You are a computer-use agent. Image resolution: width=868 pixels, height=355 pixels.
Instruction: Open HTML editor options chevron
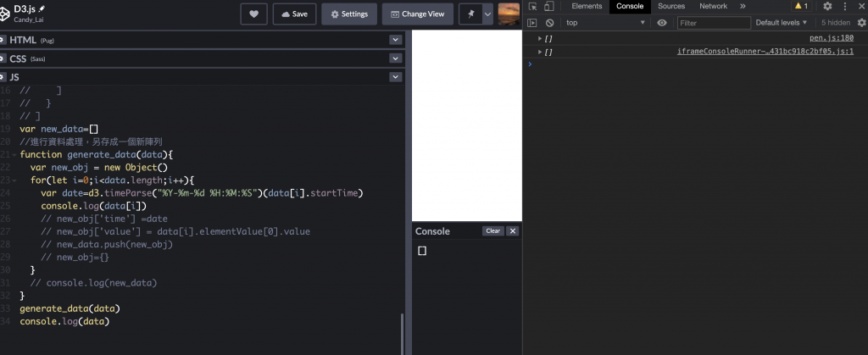(x=395, y=40)
